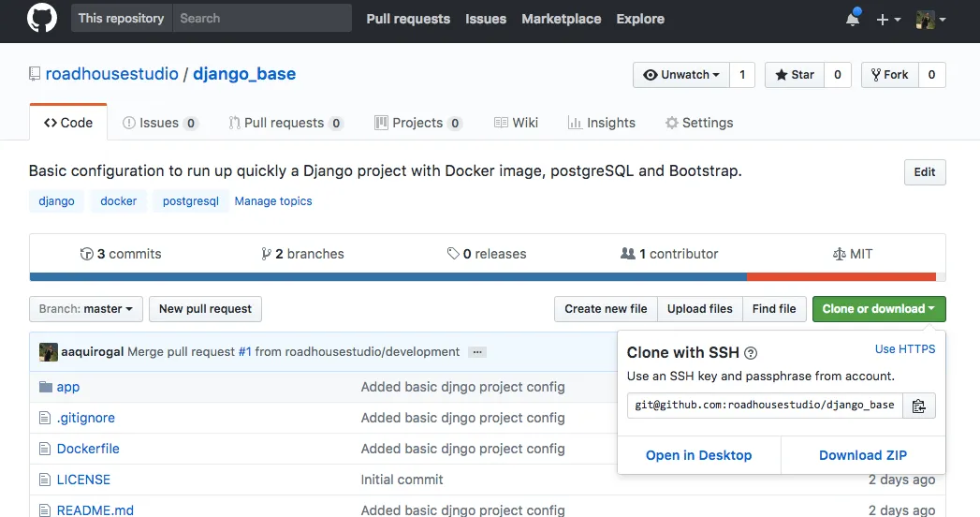Edit the repository description

[925, 172]
